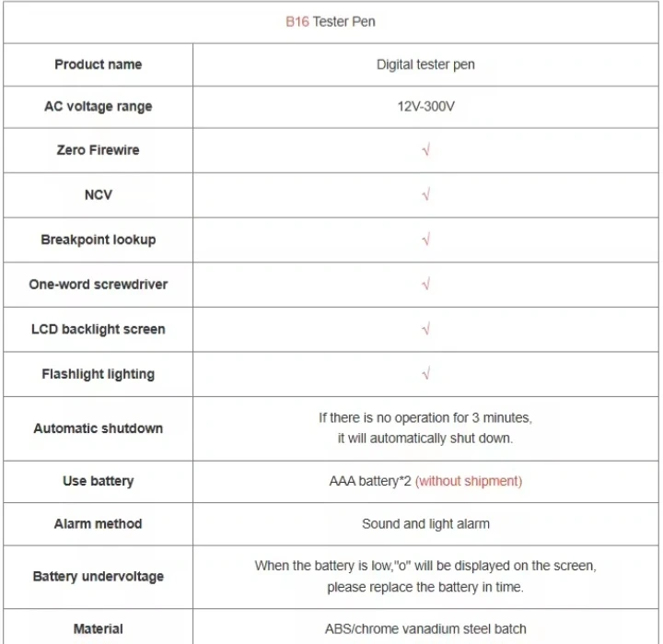
Task: Click the Flashlight lighting checkmark
Action: pos(425,374)
